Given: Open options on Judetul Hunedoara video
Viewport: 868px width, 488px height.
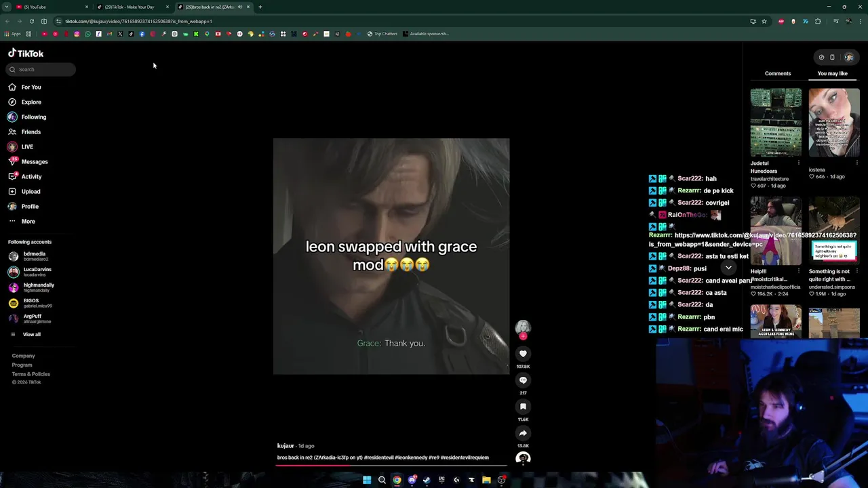Looking at the screenshot, I should click(x=798, y=163).
